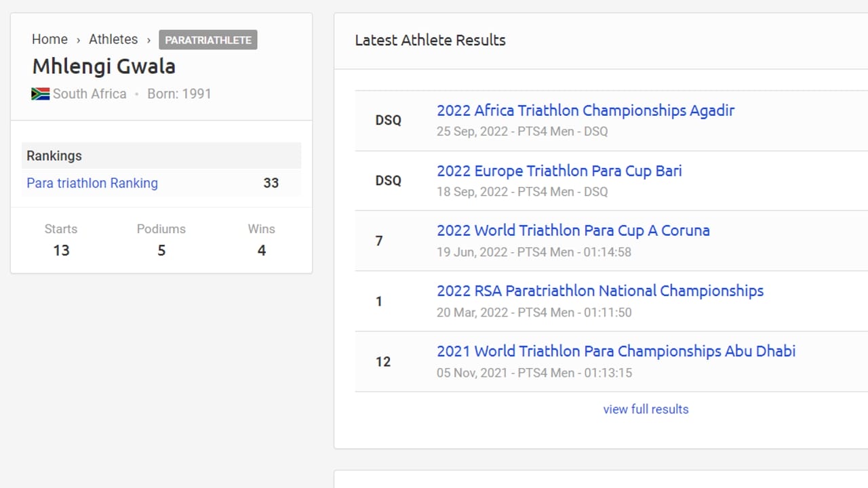Click the Starts count of 13
The height and width of the screenshot is (488, 868).
(61, 251)
